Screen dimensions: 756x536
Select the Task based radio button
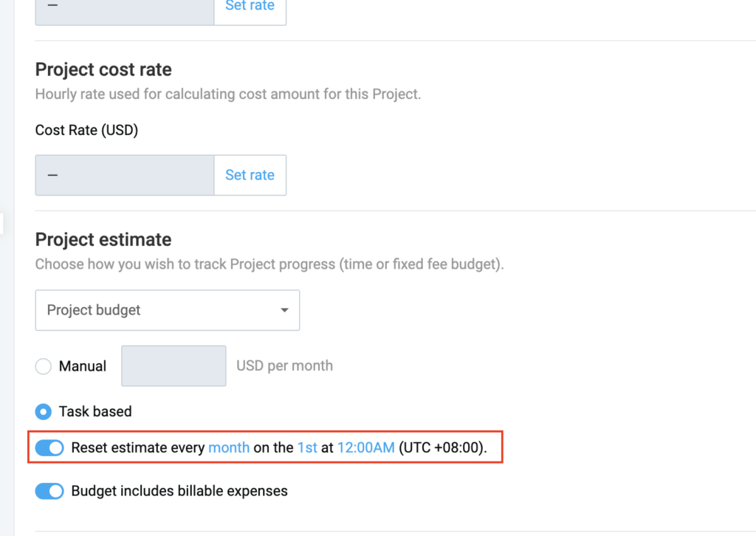tap(44, 411)
